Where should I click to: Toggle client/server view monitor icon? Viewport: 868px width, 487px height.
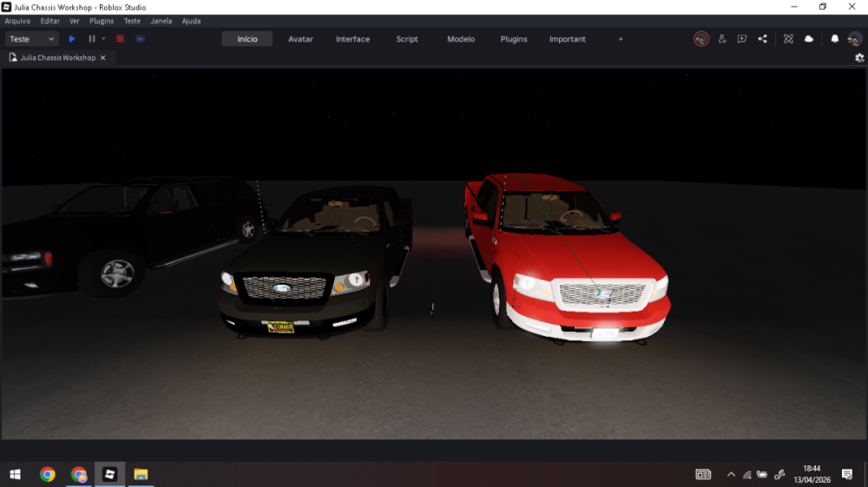pyautogui.click(x=141, y=39)
